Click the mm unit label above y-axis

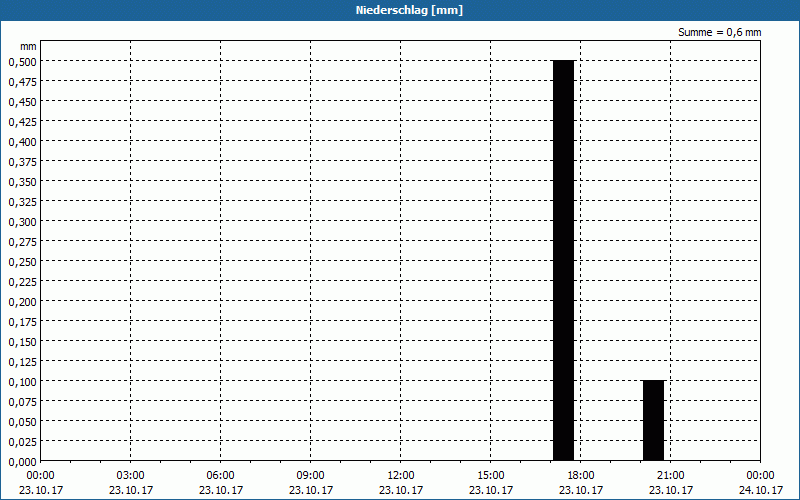click(x=28, y=46)
